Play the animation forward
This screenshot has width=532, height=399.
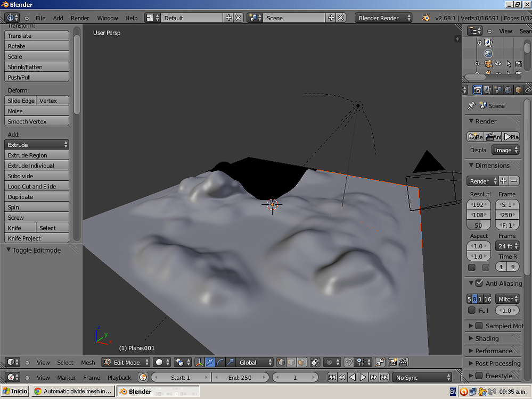click(363, 377)
